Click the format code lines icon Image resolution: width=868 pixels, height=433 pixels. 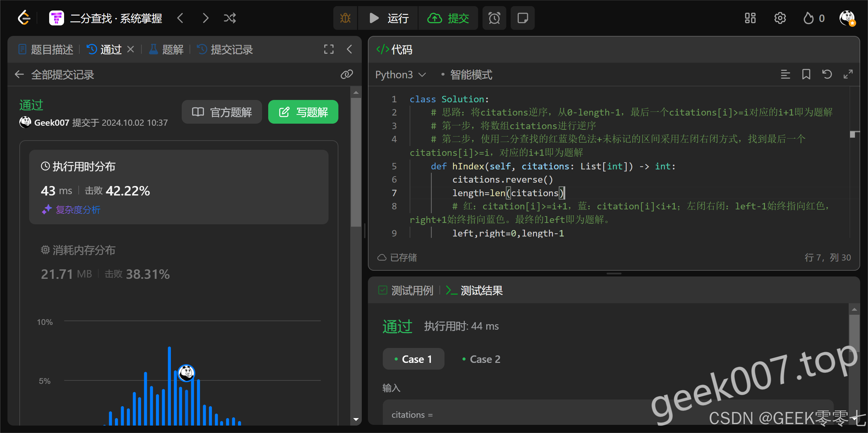tap(785, 74)
